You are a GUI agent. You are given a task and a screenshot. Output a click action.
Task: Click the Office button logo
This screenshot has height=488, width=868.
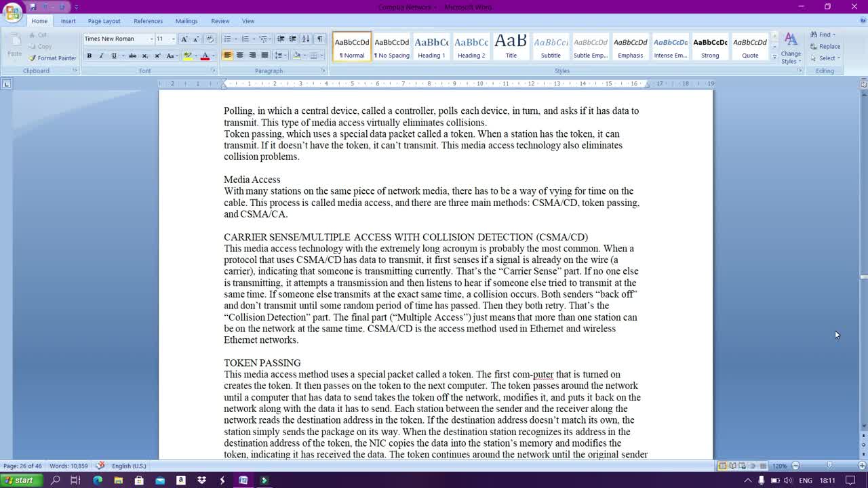(12, 12)
